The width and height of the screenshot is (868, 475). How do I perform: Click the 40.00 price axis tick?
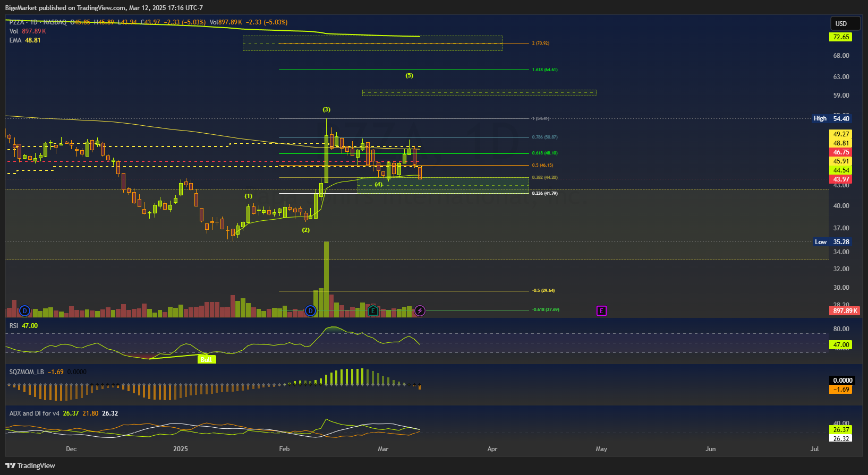(x=841, y=206)
